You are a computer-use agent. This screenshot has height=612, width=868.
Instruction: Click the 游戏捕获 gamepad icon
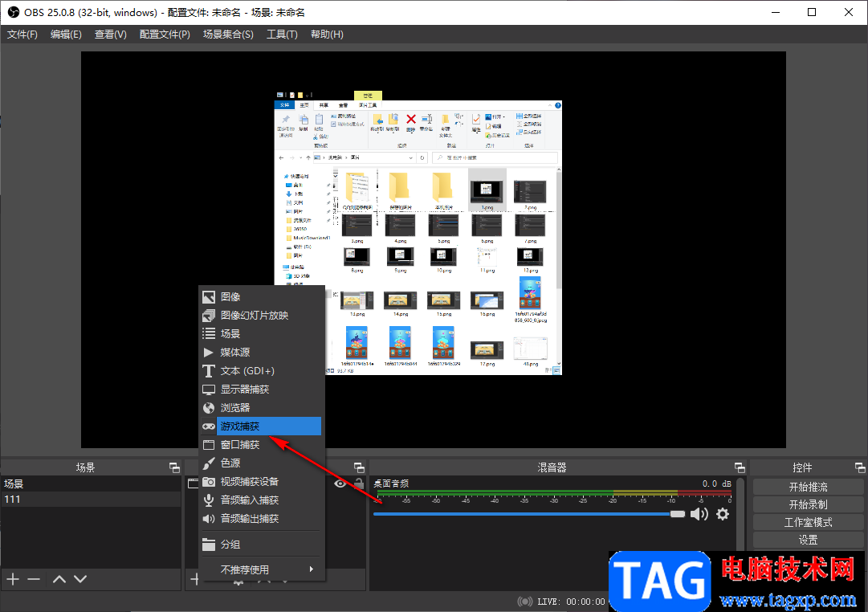tap(209, 426)
